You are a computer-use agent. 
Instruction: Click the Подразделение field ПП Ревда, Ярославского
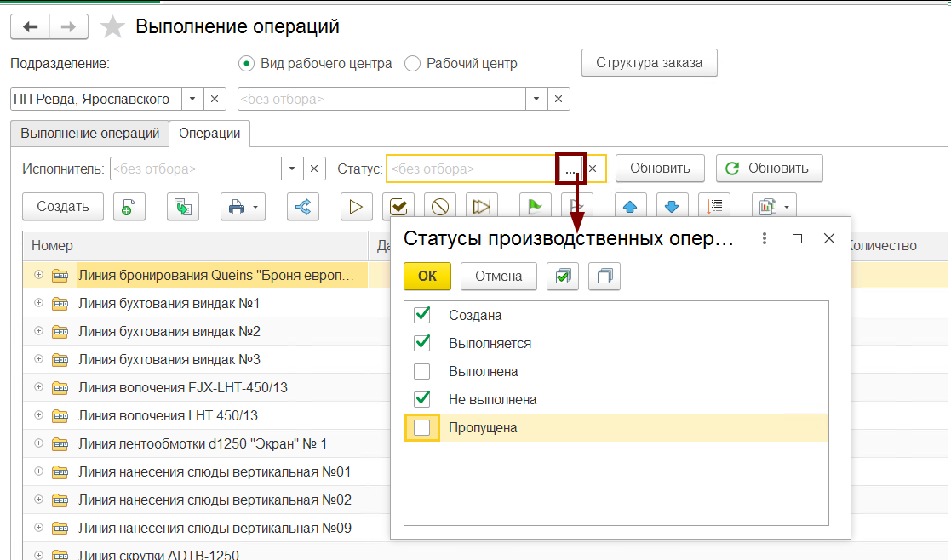click(x=96, y=99)
